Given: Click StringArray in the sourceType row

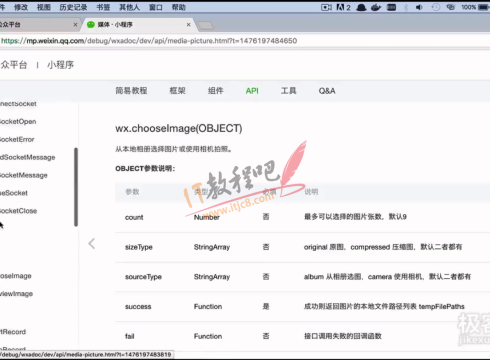Looking at the screenshot, I should (x=212, y=277).
